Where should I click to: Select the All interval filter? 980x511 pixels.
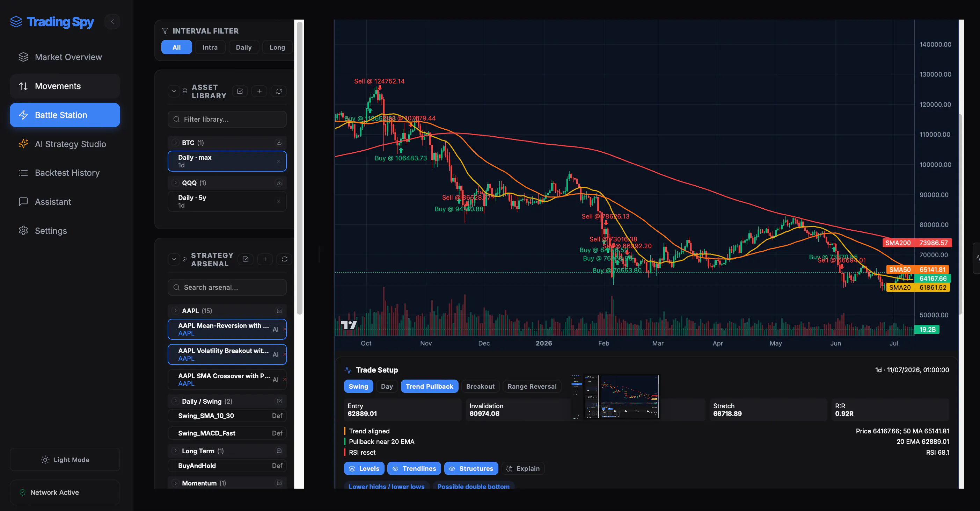[176, 47]
